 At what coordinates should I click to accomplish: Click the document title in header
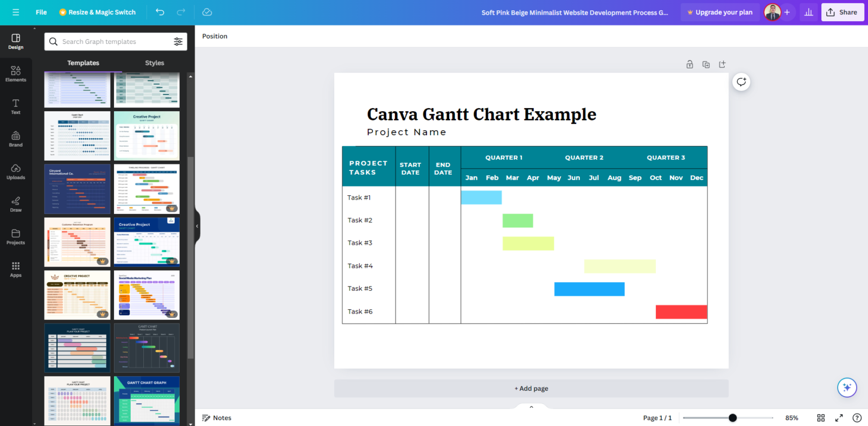pos(575,12)
